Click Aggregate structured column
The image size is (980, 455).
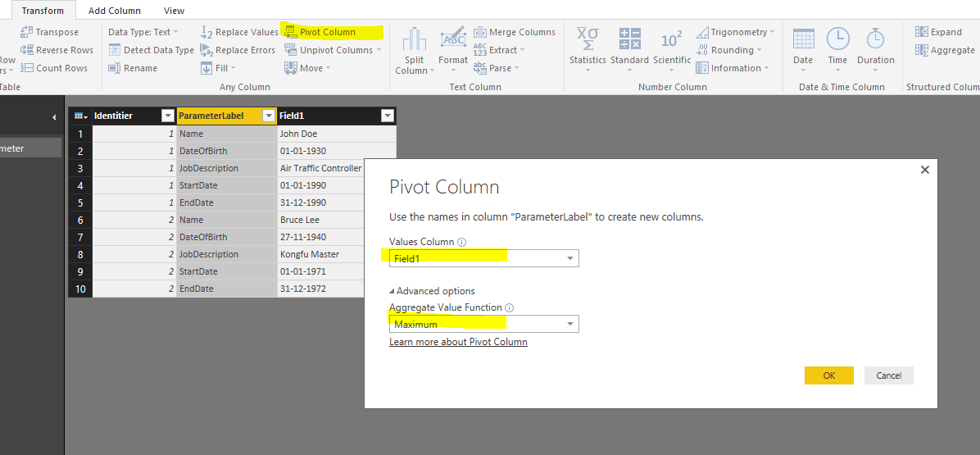point(945,50)
